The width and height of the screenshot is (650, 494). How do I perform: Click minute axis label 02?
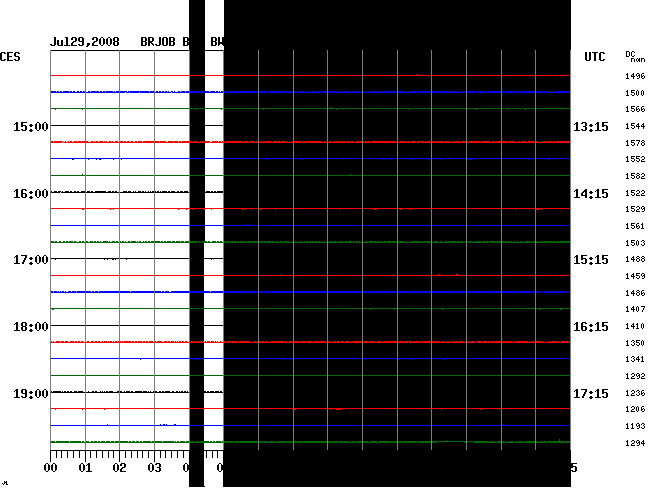click(x=119, y=468)
